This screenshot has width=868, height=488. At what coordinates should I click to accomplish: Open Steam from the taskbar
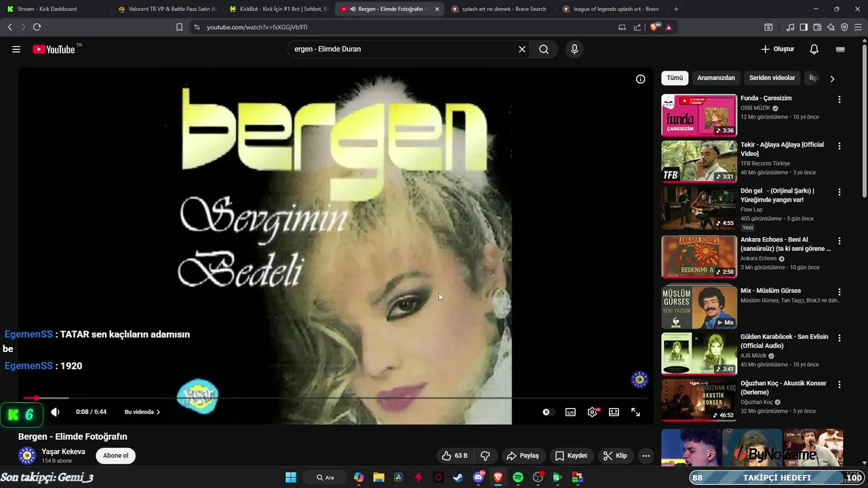pyautogui.click(x=458, y=477)
